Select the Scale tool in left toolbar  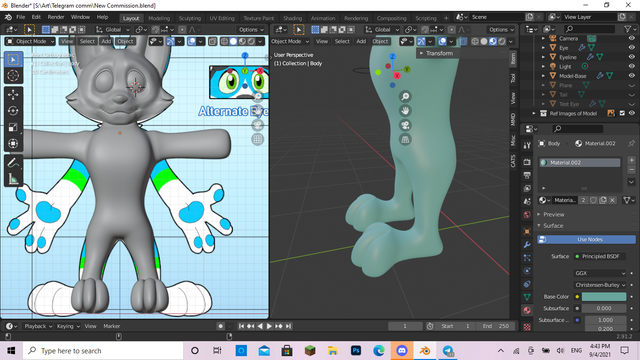pyautogui.click(x=13, y=127)
